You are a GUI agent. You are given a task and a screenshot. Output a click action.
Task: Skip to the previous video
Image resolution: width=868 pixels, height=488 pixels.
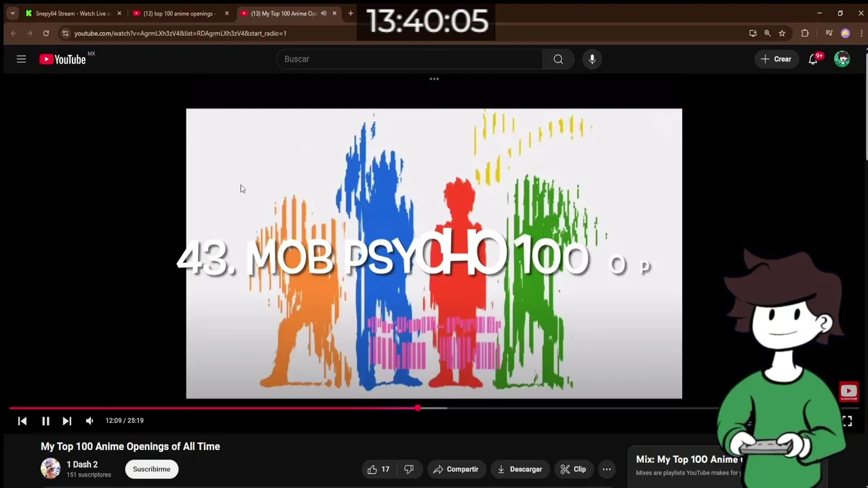pos(22,421)
